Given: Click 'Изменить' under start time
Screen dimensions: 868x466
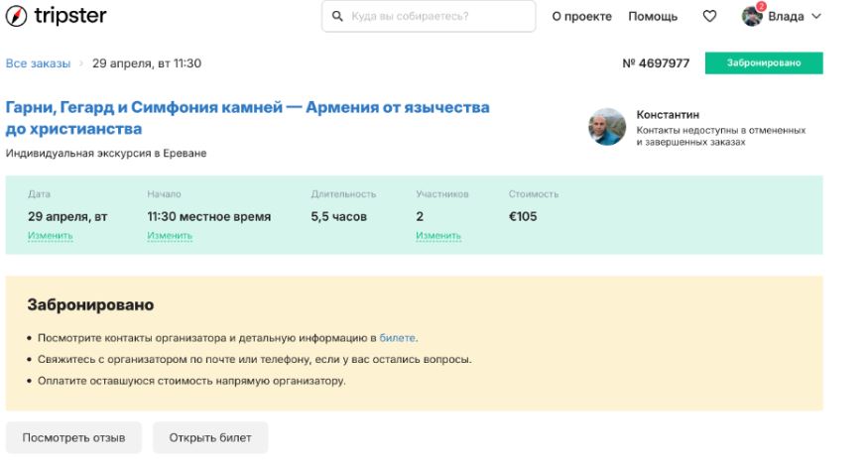Looking at the screenshot, I should [170, 236].
